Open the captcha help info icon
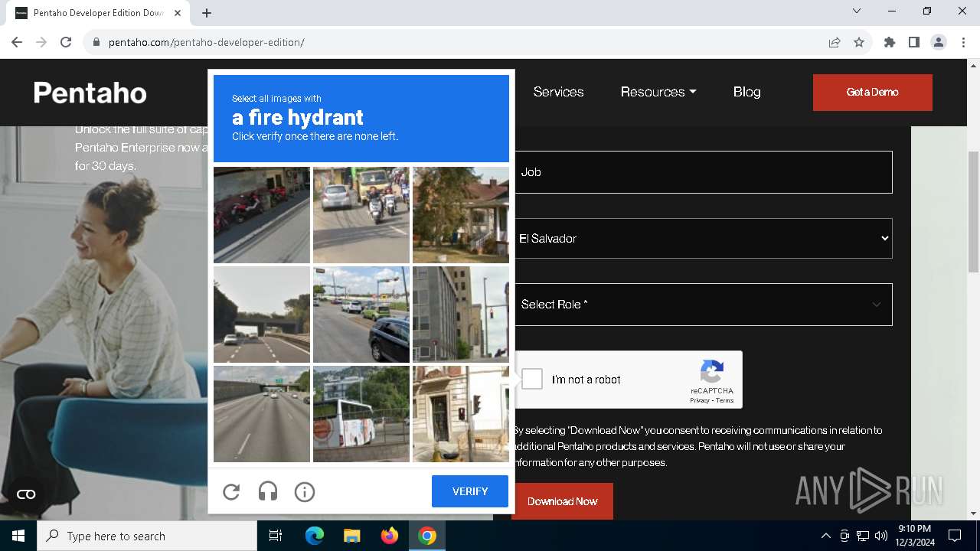The width and height of the screenshot is (980, 551). click(305, 492)
